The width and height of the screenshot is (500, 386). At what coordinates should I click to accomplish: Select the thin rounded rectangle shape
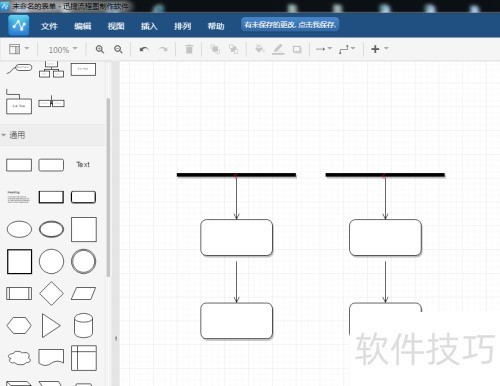click(51, 165)
